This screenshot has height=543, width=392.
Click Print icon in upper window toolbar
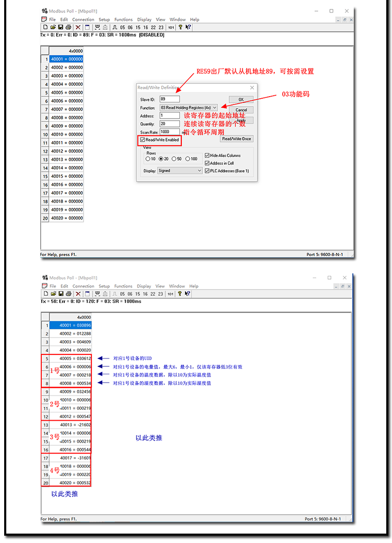coord(68,27)
